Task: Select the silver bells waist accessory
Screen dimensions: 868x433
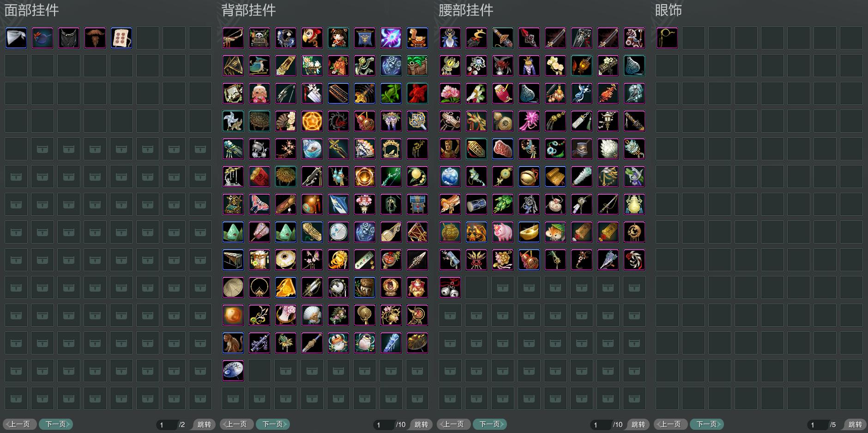Action: click(x=450, y=287)
